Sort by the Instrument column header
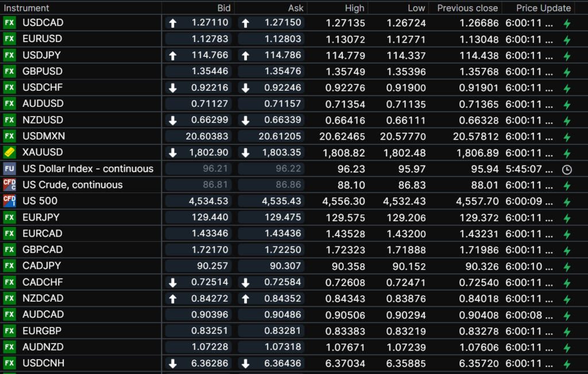 tap(26, 8)
